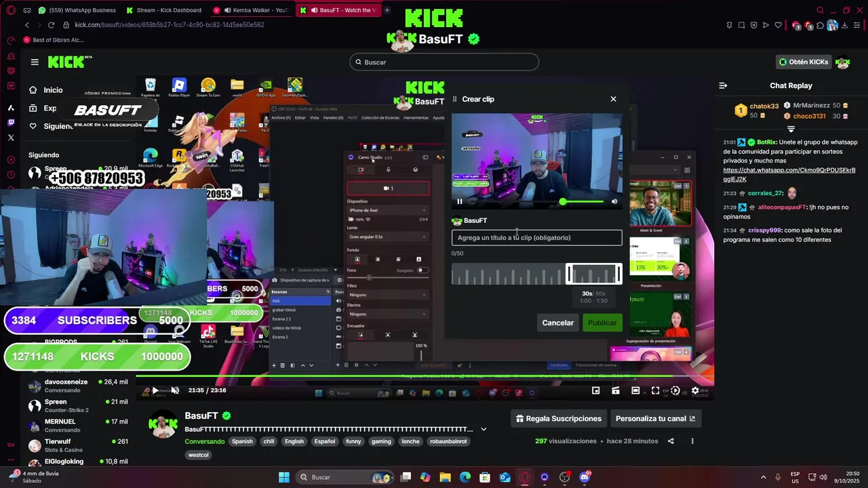Click the clip title input field
Viewport: 868px width, 488px height.
[x=536, y=238]
